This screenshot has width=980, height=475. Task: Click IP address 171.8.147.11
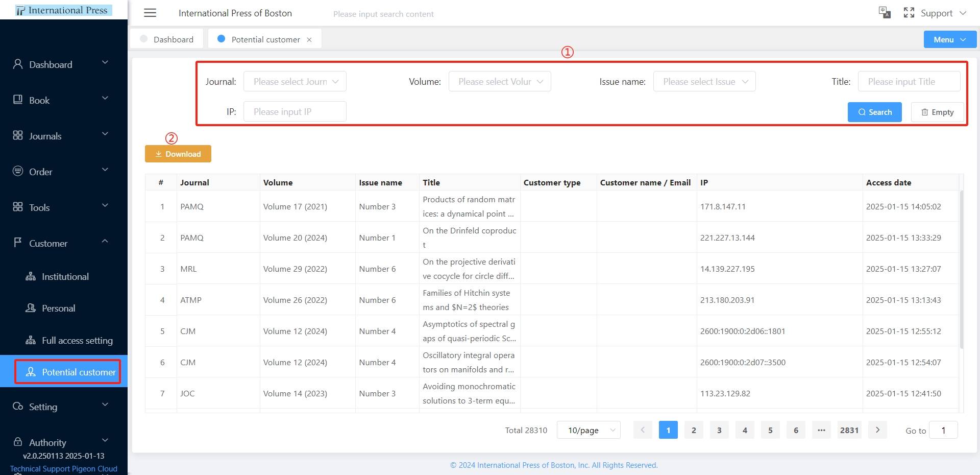(x=723, y=206)
